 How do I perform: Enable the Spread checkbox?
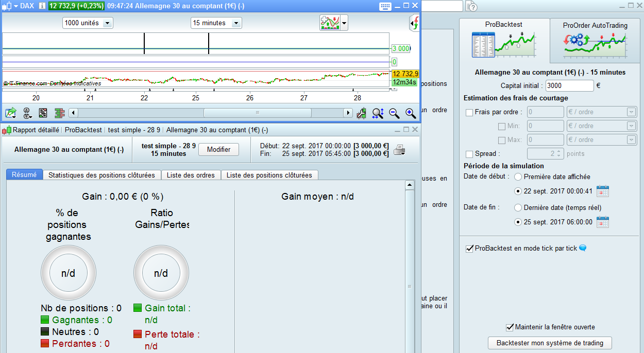coord(469,154)
